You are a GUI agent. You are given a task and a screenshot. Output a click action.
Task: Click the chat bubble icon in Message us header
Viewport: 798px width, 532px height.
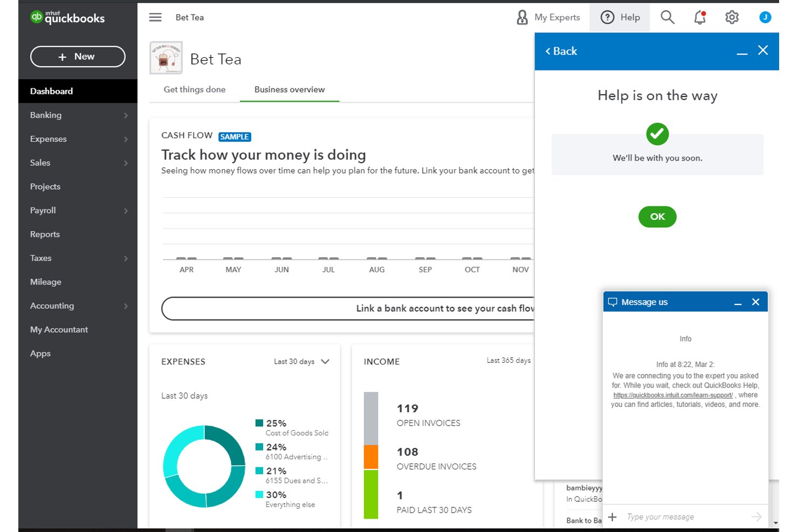point(613,302)
